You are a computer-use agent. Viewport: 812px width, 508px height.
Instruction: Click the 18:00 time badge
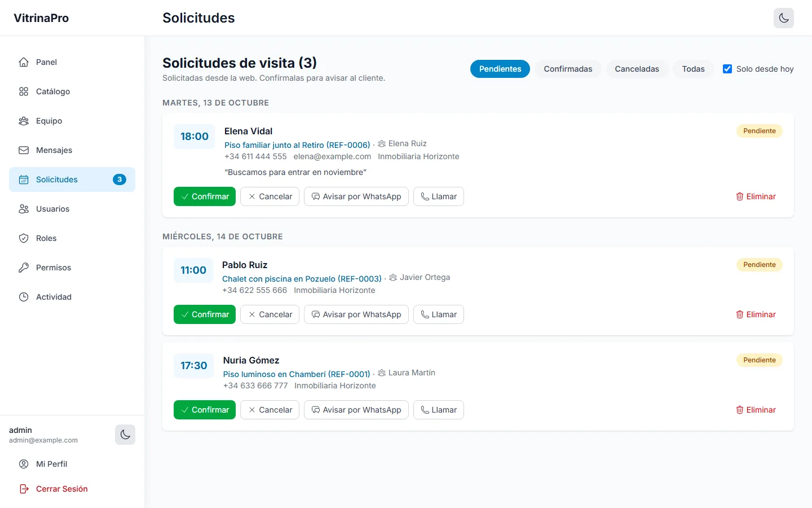tap(195, 137)
